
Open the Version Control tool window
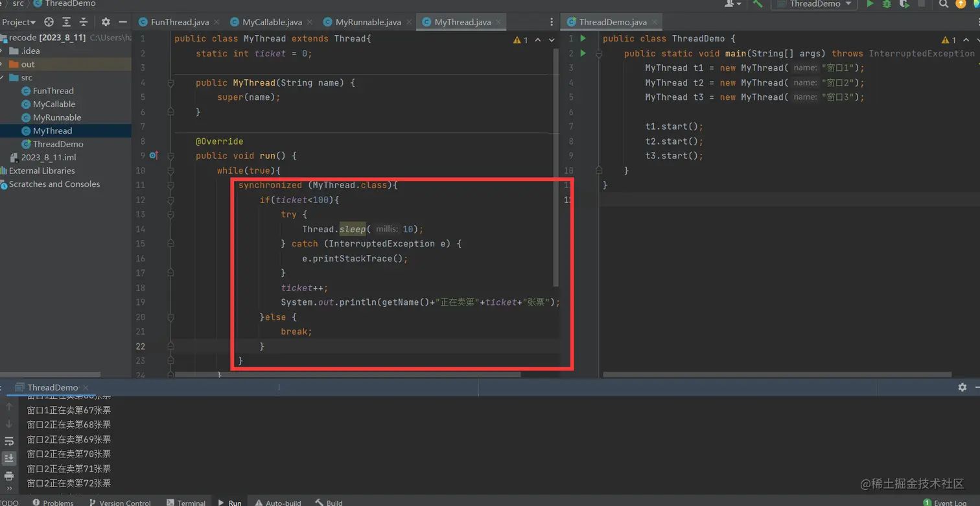(120, 502)
